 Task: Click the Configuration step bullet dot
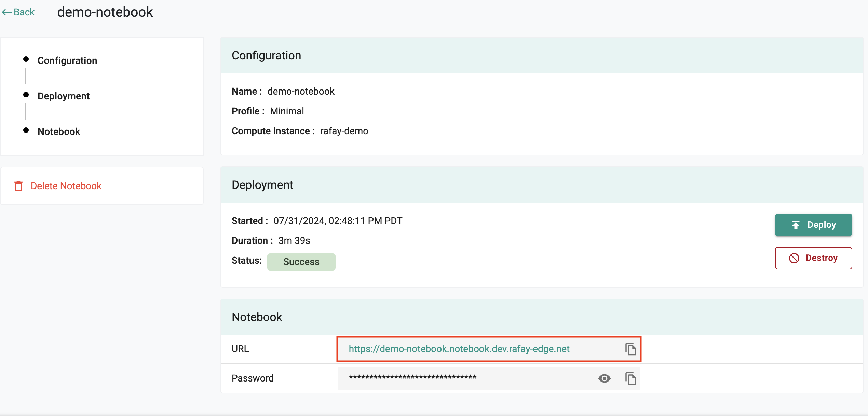click(26, 59)
